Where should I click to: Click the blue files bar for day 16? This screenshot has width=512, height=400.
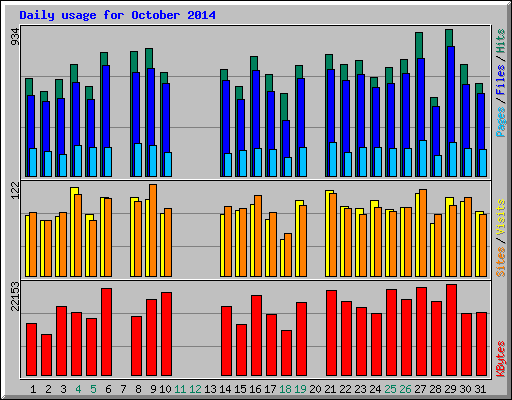point(256,109)
